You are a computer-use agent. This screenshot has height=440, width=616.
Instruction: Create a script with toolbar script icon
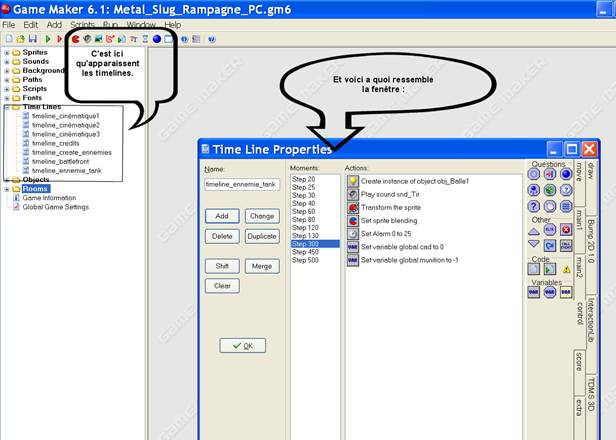tap(122, 39)
